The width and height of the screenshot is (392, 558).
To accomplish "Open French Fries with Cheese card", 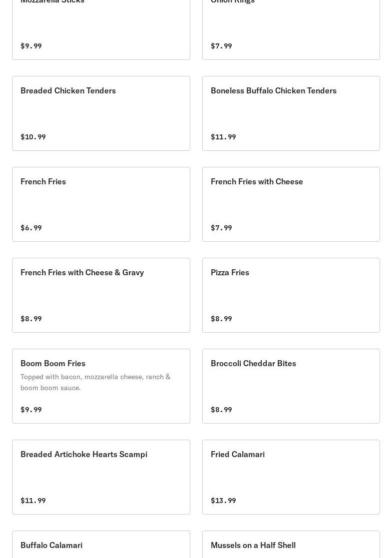I will (291, 204).
